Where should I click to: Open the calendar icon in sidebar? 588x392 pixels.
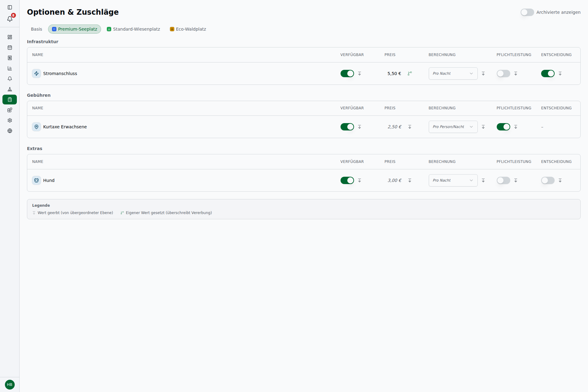(x=10, y=47)
